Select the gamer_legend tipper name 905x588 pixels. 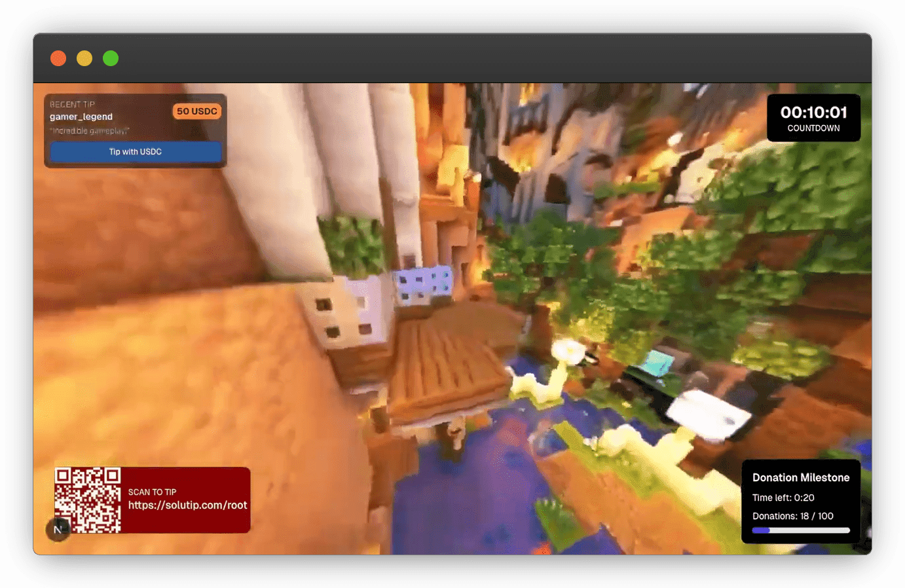[x=81, y=117]
